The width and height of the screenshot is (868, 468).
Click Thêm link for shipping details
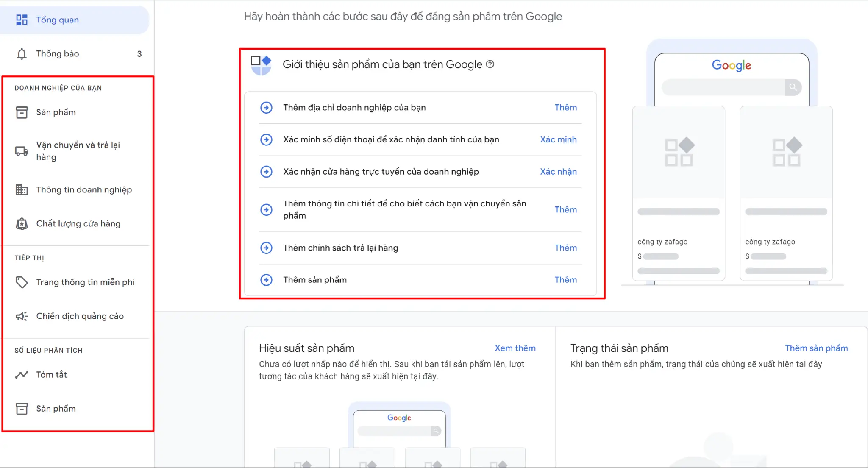[x=566, y=210]
